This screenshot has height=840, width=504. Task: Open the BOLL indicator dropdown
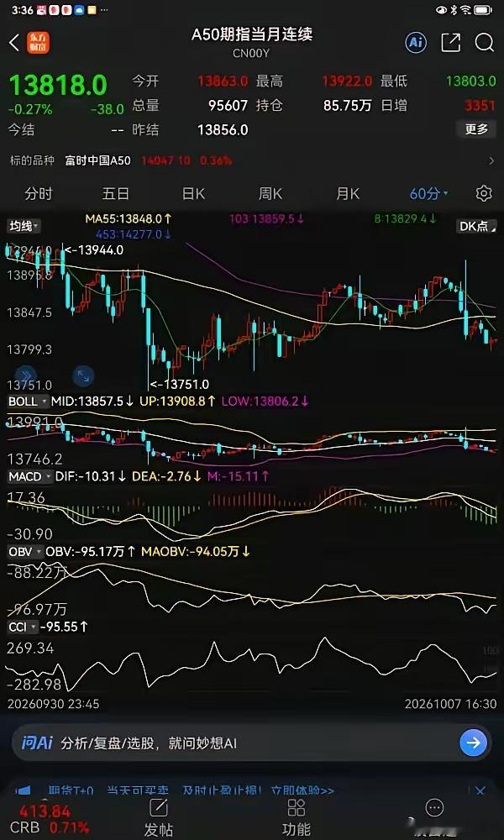[27, 402]
